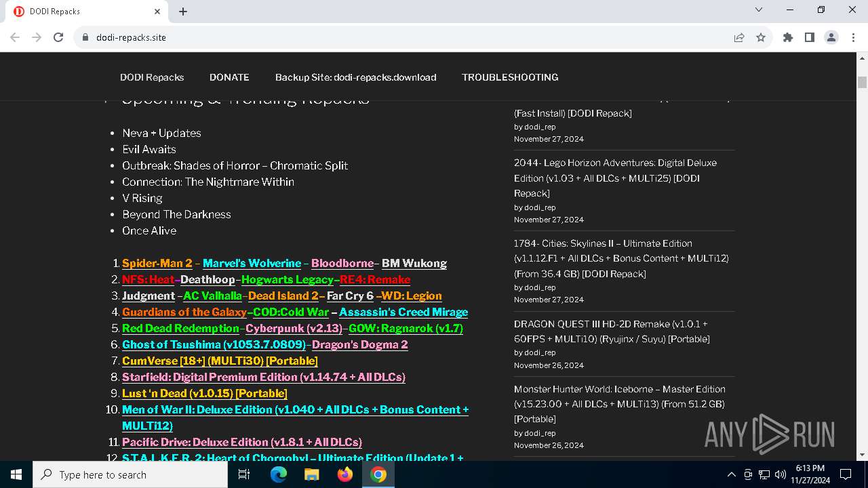Reload the page with refresh icon
The height and width of the screenshot is (488, 868).
(x=58, y=37)
